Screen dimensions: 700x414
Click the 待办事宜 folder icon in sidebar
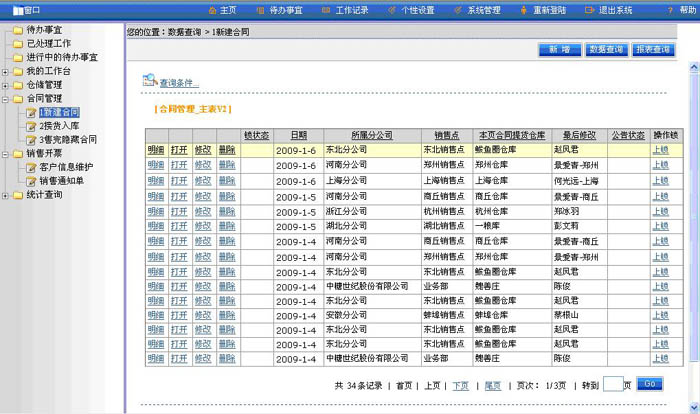click(17, 30)
